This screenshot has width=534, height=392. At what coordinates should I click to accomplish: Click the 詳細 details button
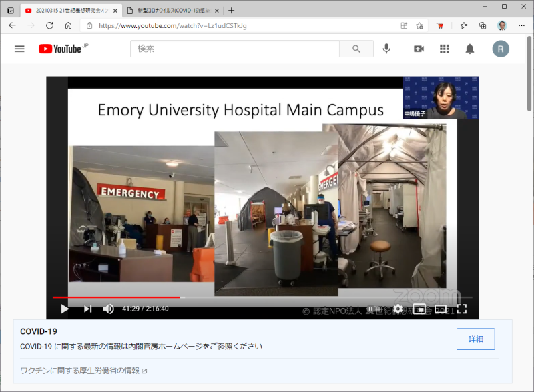click(x=475, y=339)
